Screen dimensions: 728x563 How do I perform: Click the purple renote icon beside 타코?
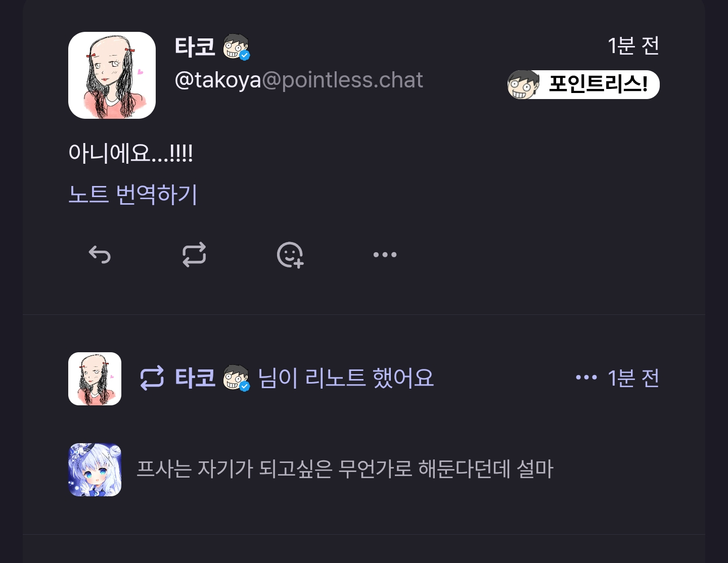152,378
